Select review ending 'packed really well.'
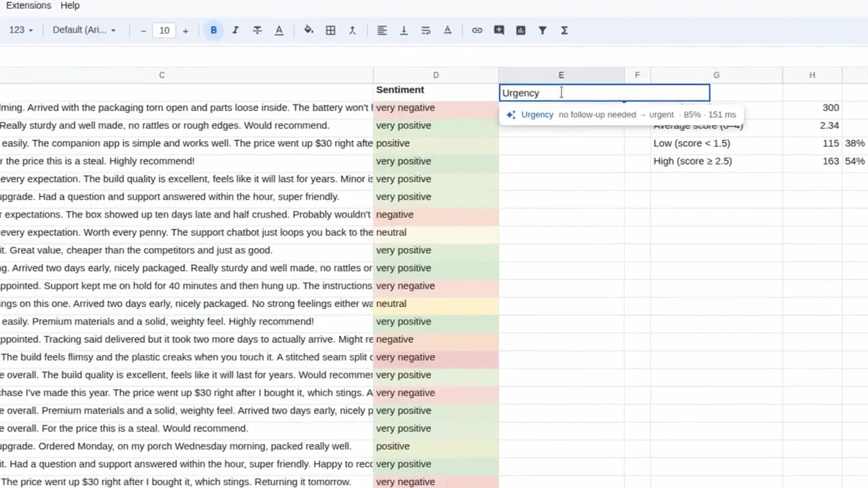Screen dimensions: 868x488 [186, 446]
